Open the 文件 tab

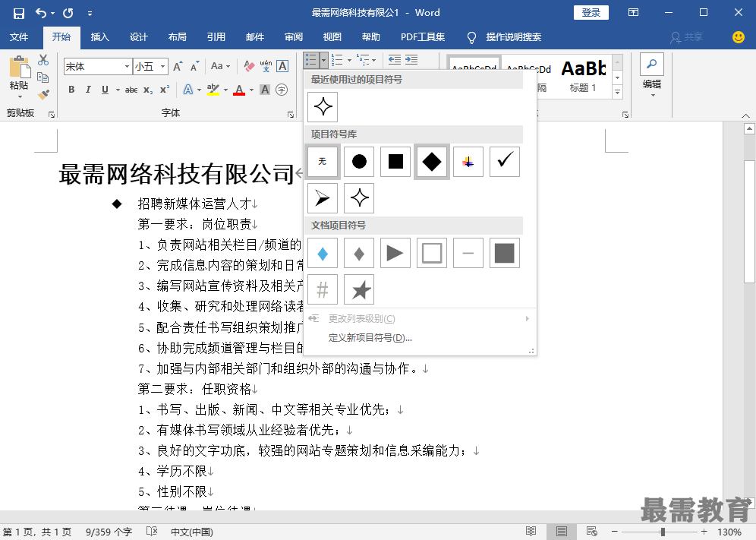point(19,36)
